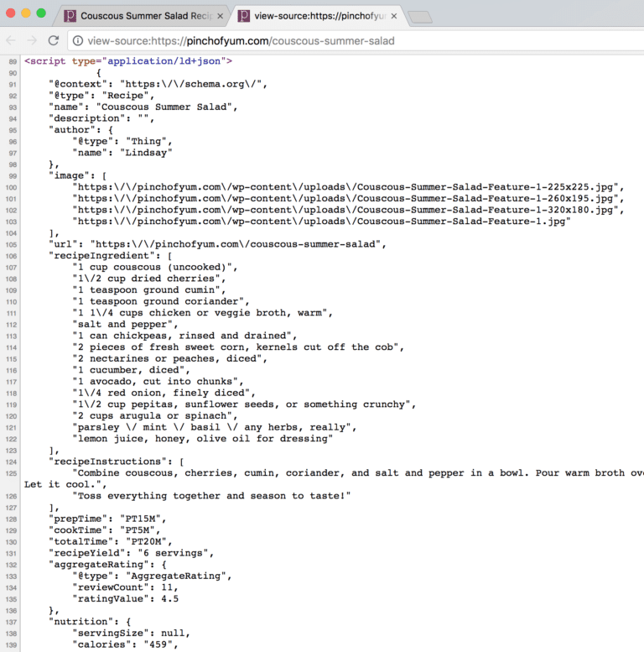Click the forward navigation arrow
Screen dimensions: 644x652
32,40
